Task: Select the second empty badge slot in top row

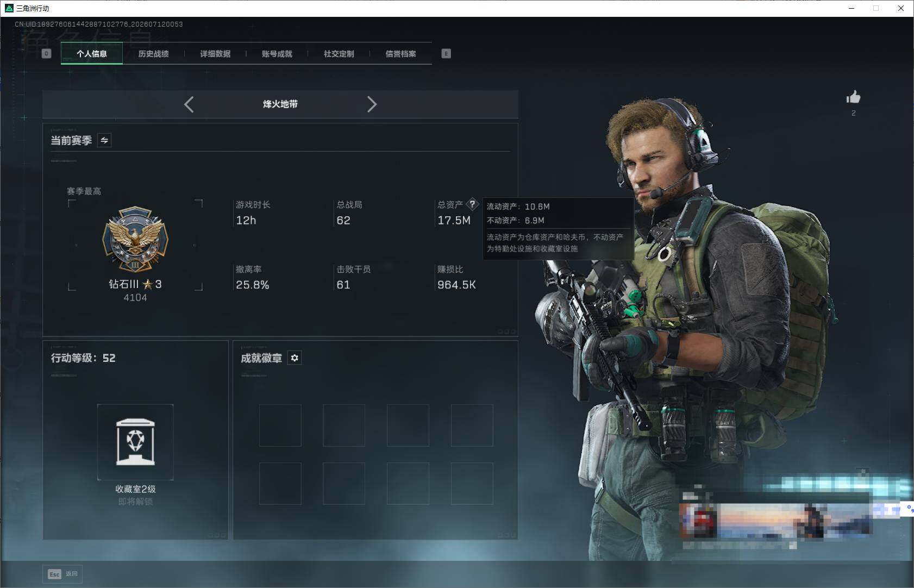Action: pos(344,425)
